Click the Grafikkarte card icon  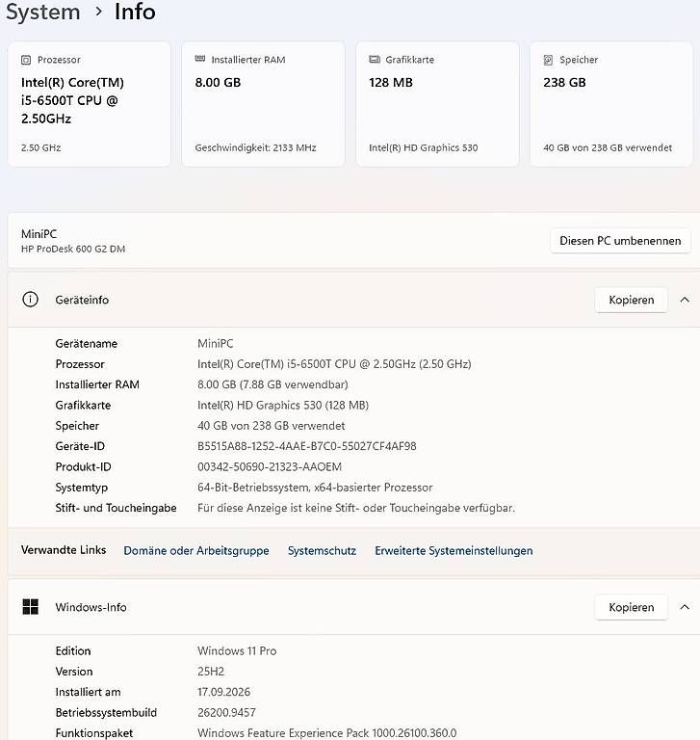coord(375,60)
